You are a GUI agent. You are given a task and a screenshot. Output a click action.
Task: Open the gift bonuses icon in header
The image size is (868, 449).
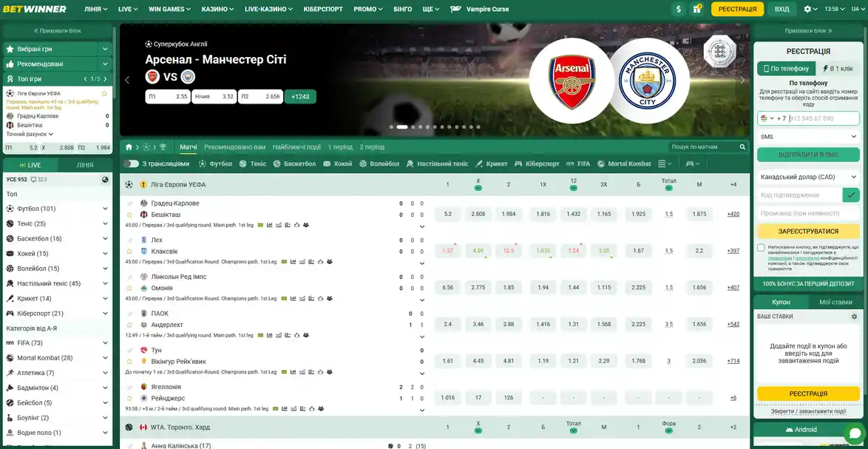pyautogui.click(x=696, y=9)
